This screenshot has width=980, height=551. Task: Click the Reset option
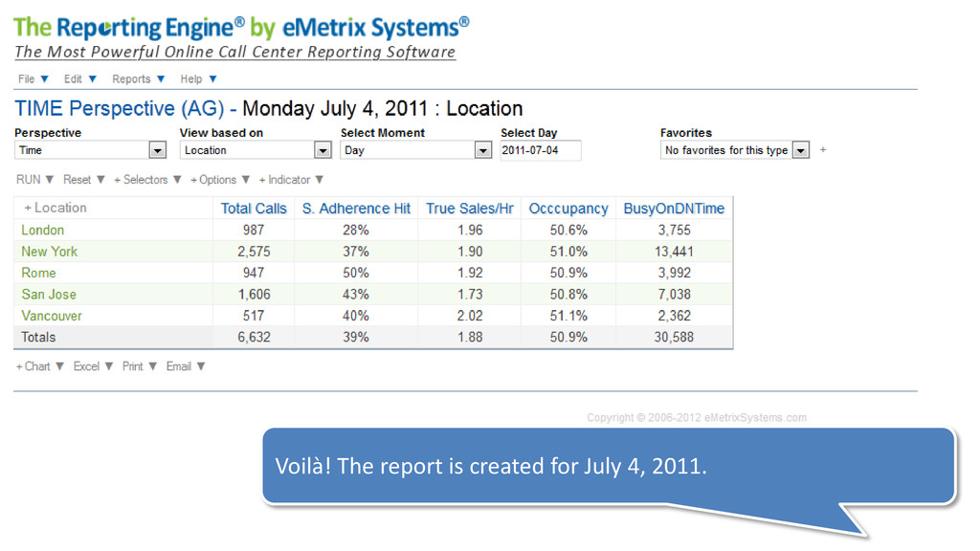(x=84, y=180)
